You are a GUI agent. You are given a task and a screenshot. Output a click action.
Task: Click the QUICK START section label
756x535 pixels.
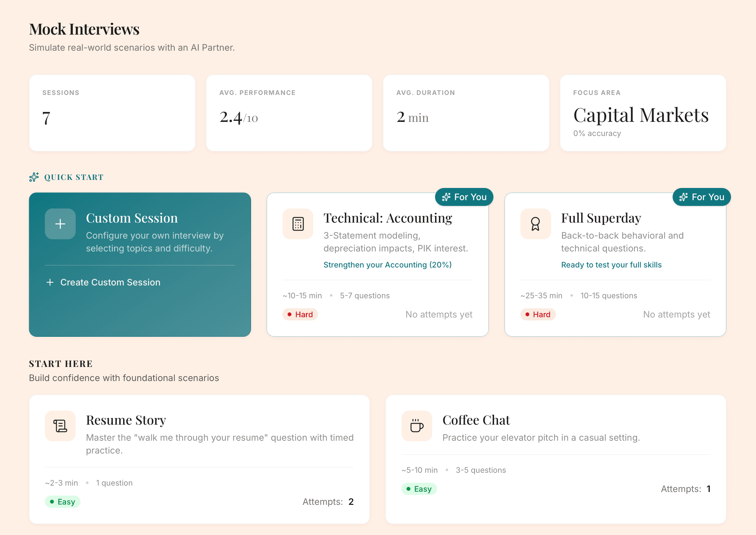click(x=74, y=177)
